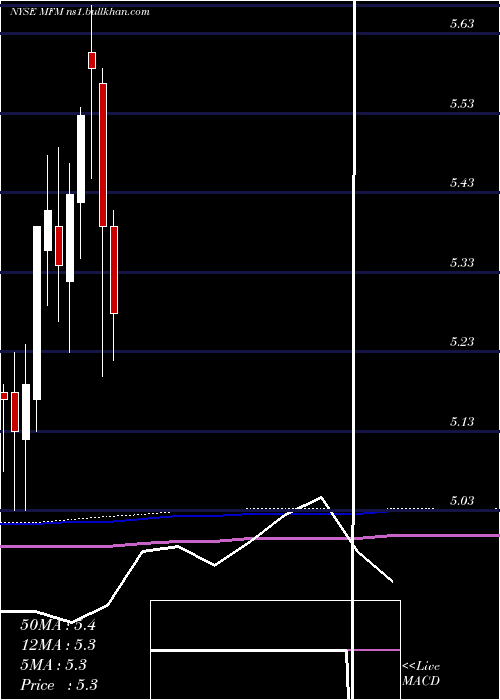Screen dimensions: 500x700
Task: Click the 5.43 price axis label
Action: (462, 183)
